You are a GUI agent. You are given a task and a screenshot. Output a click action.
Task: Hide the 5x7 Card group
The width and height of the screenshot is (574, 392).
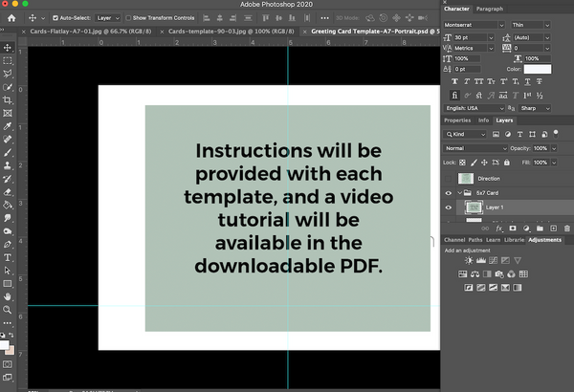(x=448, y=193)
